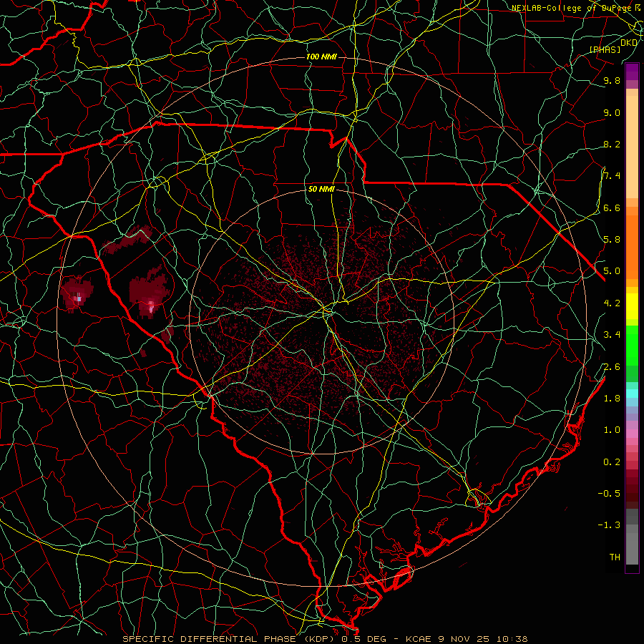Viewport: 644px width, 644px height.
Task: Click the 1.8 legend value
Action: click(612, 399)
